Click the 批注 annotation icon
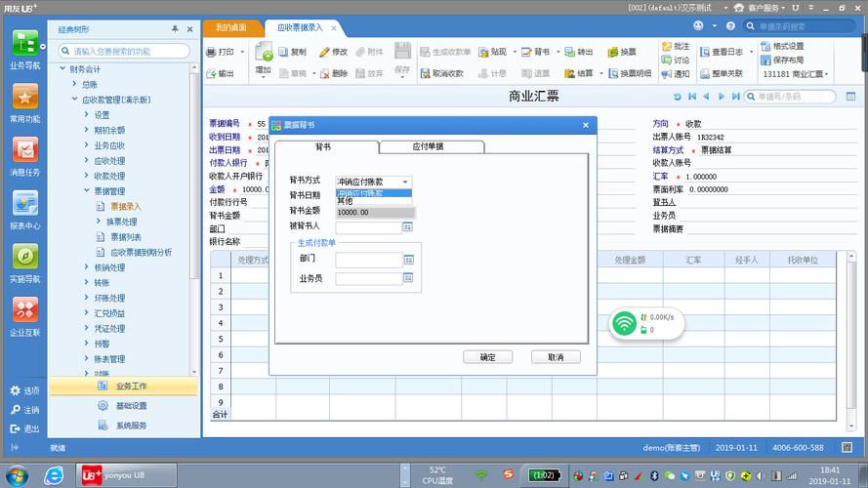 (667, 47)
